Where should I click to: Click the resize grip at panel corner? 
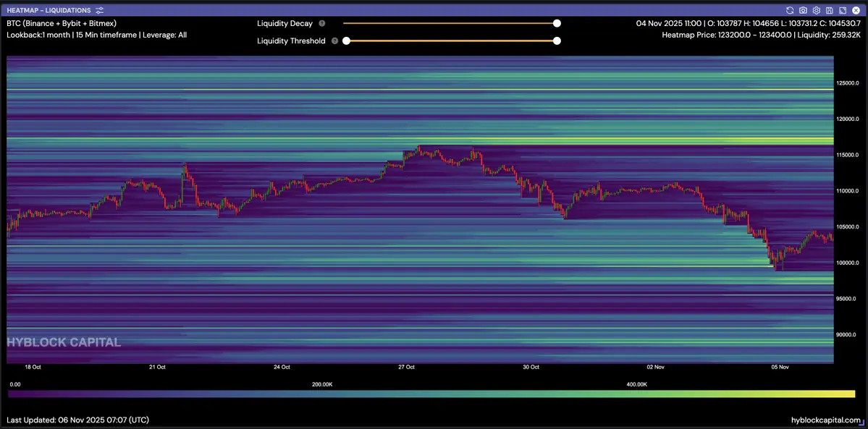(860, 423)
